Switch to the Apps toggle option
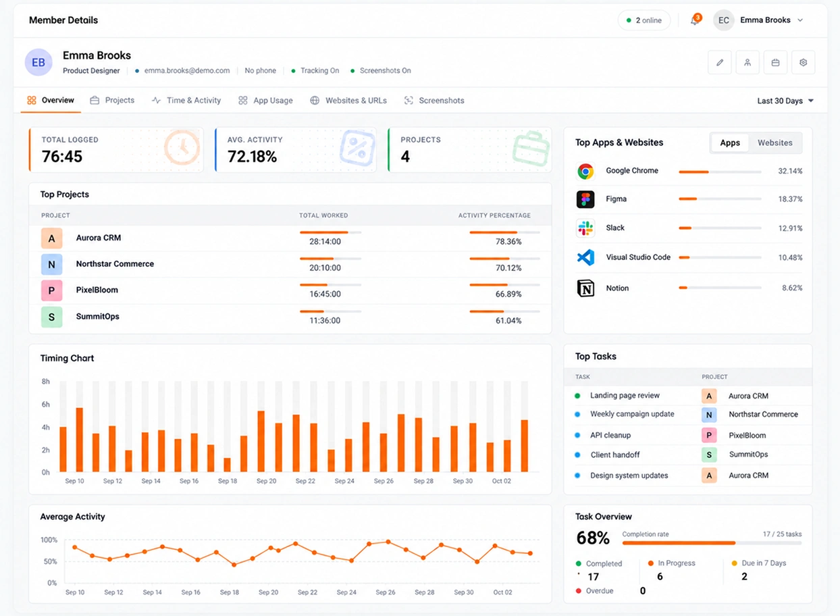The height and width of the screenshot is (616, 840). (x=730, y=143)
